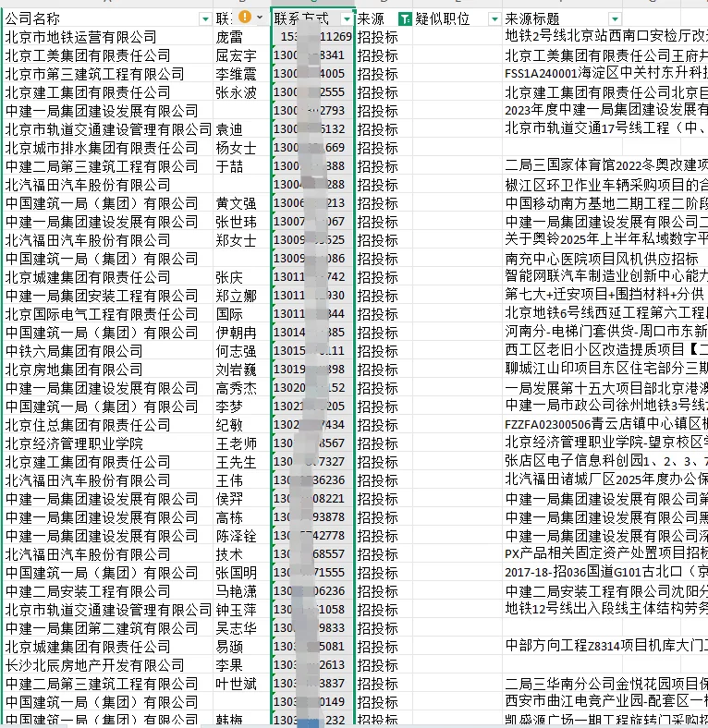Screen dimensions: 708x728
Task: Select contact cell 屈宏宇
Action: coord(241,55)
